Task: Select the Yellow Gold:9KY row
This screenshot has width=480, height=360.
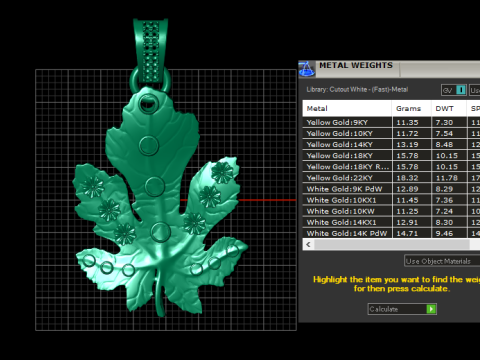Action: 391,122
